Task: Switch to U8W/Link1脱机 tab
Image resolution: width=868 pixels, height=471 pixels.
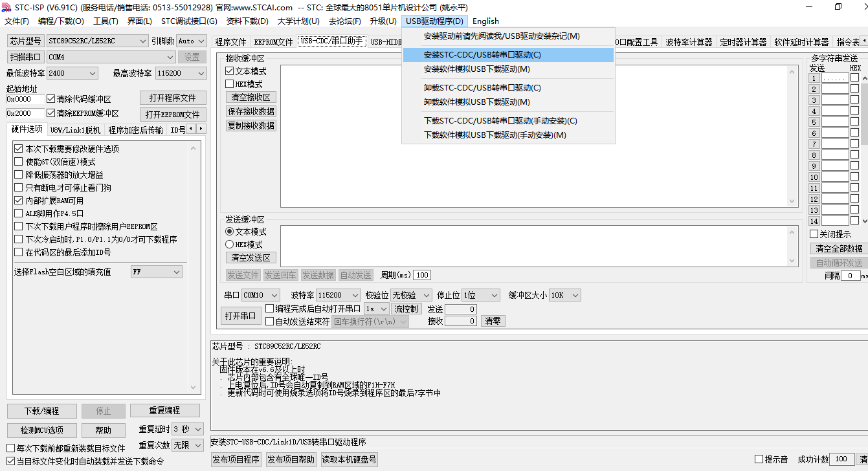Action: (x=75, y=130)
